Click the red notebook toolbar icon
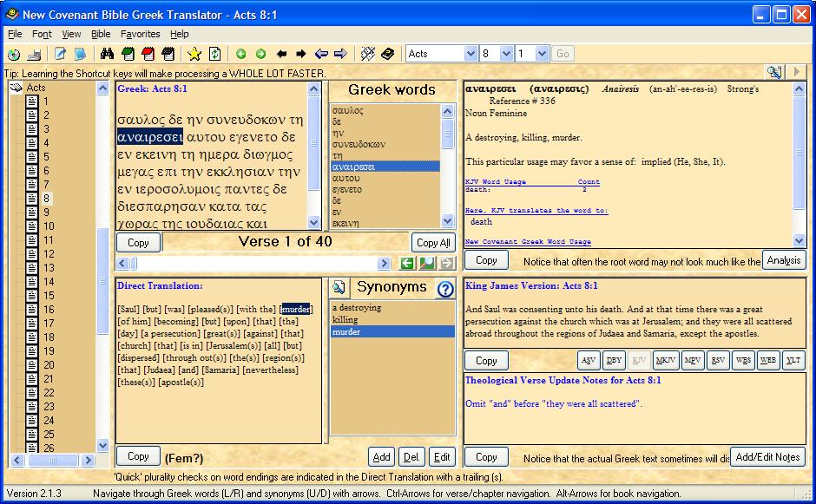The width and height of the screenshot is (816, 504). point(148,54)
